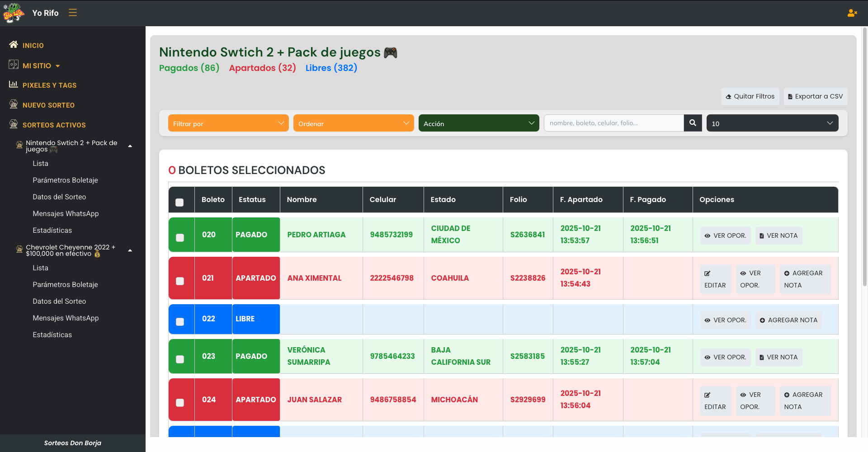This screenshot has height=452, width=868.
Task: Click the hamburger menu icon beside Yo Rifo
Action: tap(73, 13)
